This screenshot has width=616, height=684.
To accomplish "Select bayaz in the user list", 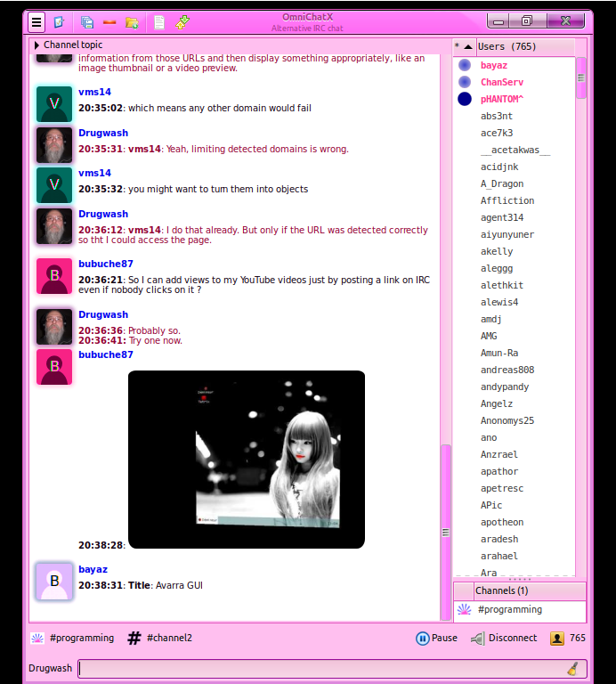I will coord(494,65).
